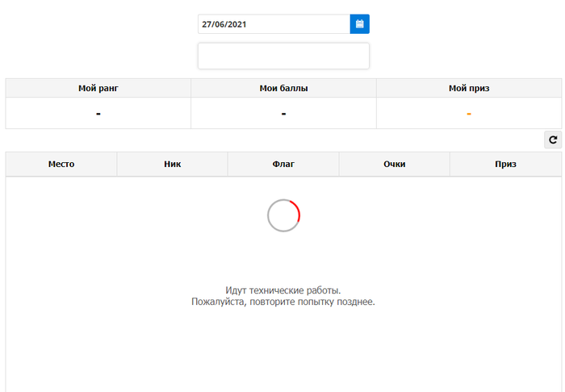Image resolution: width=565 pixels, height=392 pixels.
Task: Click the date field showing 27/06/2021
Action: click(x=274, y=24)
